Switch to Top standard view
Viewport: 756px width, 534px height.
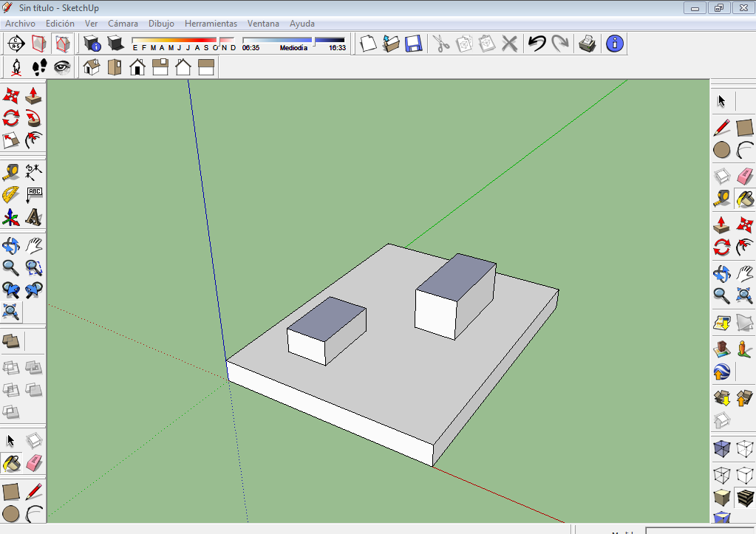pos(115,67)
